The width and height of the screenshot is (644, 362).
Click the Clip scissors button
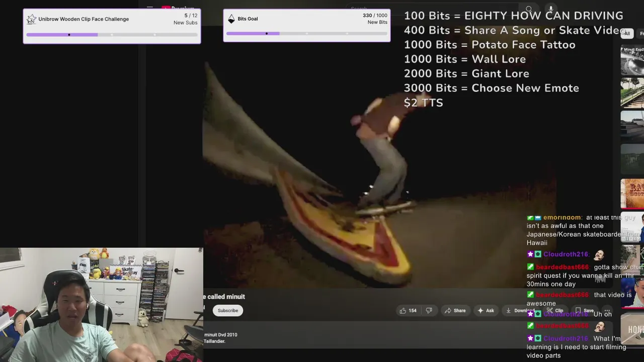(555, 311)
